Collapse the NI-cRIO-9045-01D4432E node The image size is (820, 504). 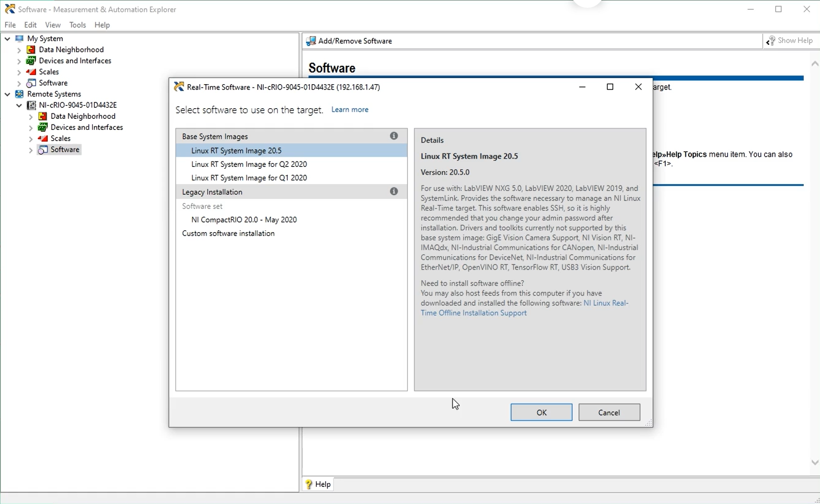pyautogui.click(x=19, y=105)
